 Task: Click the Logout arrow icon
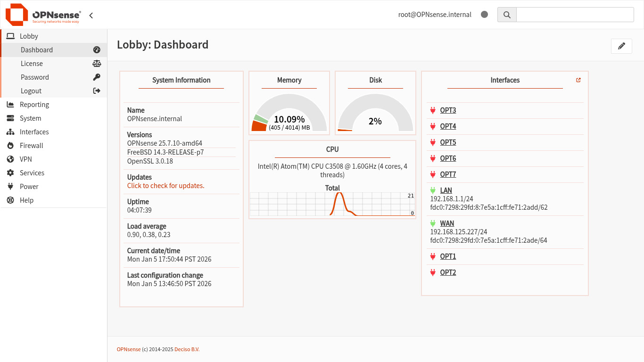coord(97,91)
